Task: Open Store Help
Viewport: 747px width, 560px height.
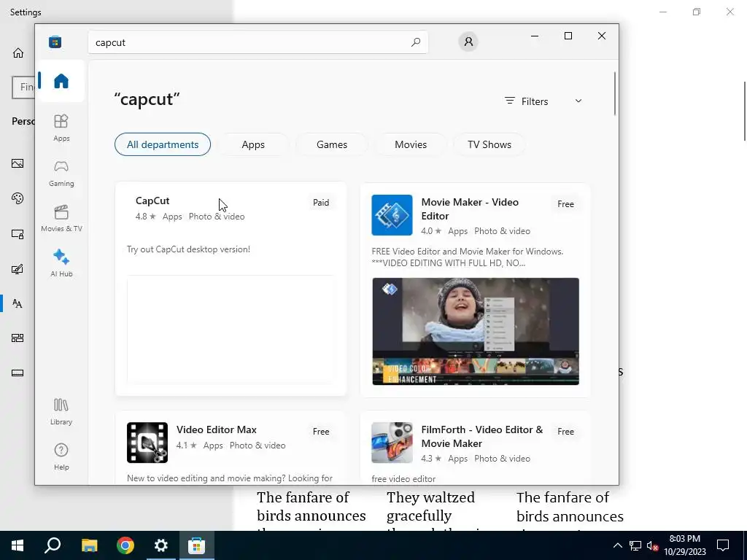Action: pyautogui.click(x=61, y=456)
